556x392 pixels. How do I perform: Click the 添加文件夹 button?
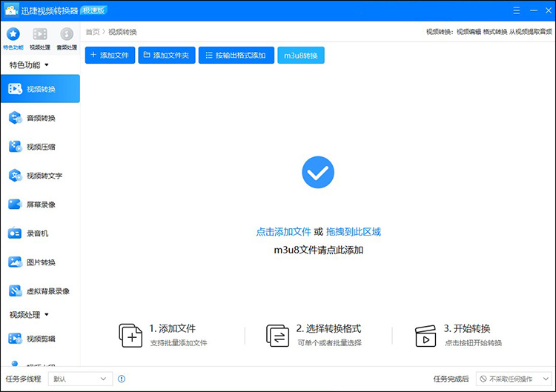[x=167, y=55]
